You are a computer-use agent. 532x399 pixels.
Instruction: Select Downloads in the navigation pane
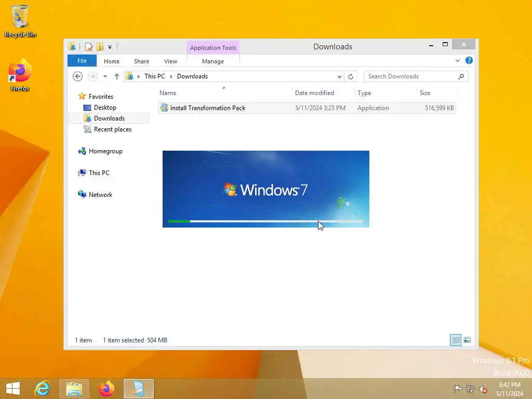(109, 118)
